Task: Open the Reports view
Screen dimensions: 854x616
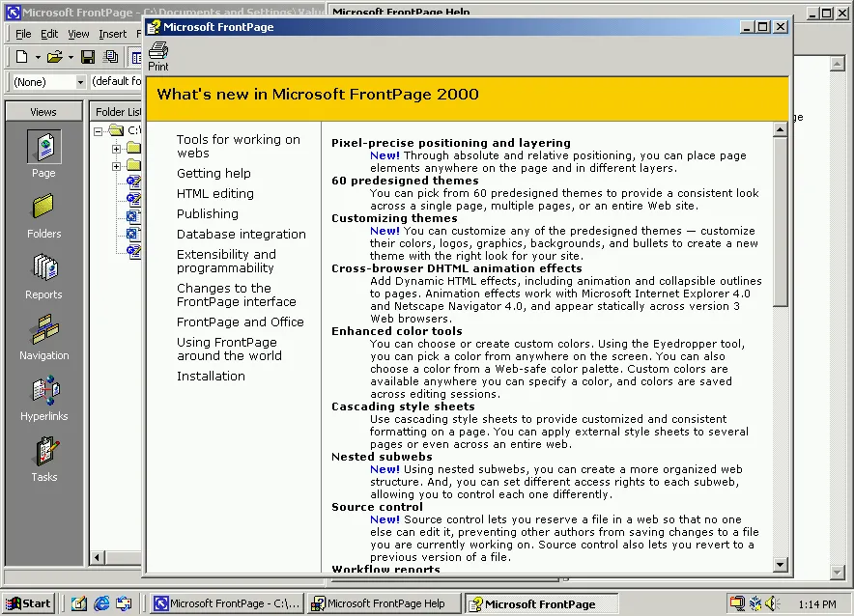Action: click(43, 271)
